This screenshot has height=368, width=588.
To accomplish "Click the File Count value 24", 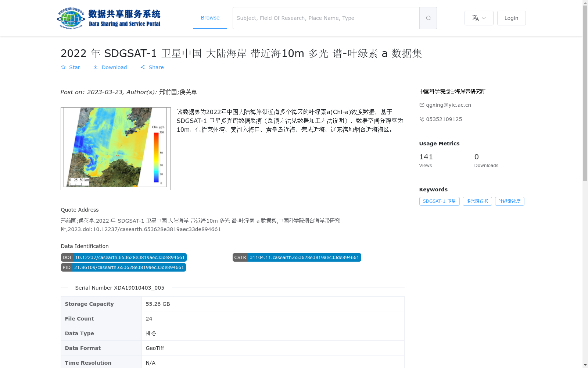I will (149, 319).
